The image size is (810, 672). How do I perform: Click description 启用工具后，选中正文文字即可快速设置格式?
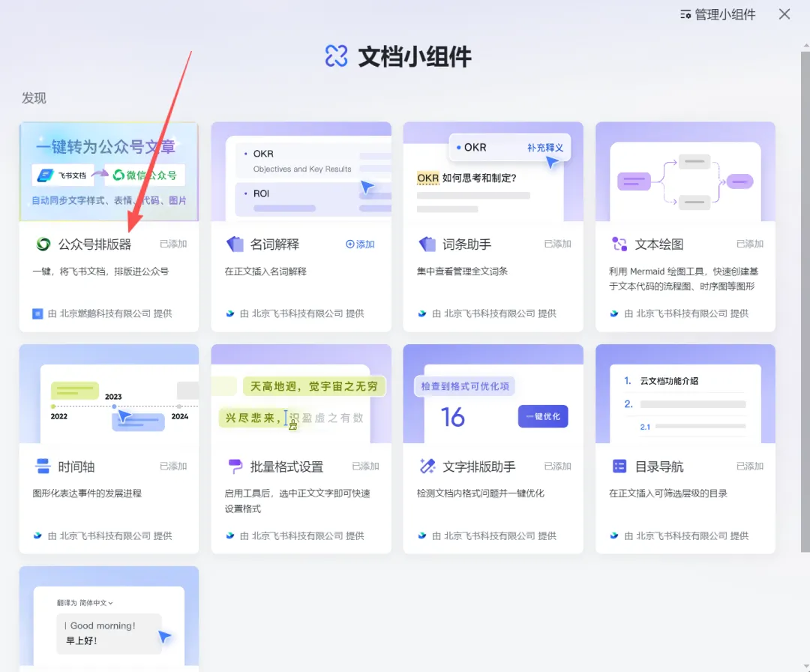[297, 501]
